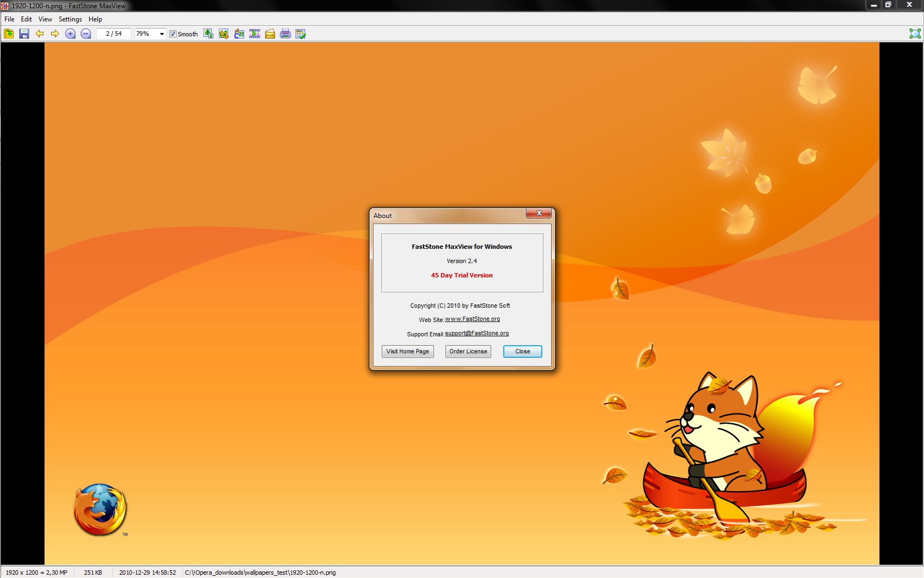The height and width of the screenshot is (578, 924).
Task: Toggle full screen icon at toolbar right
Action: (x=915, y=34)
